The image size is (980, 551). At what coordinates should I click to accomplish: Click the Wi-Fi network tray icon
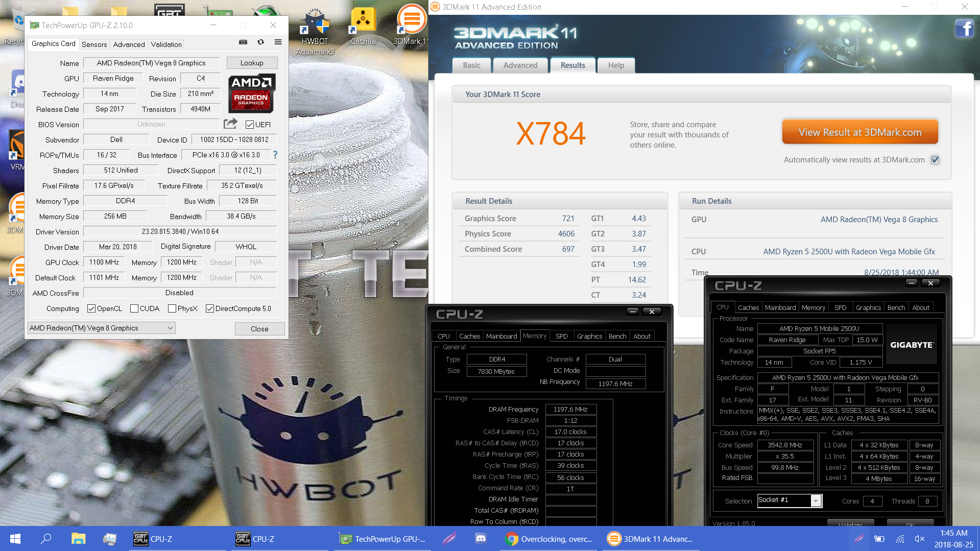[900, 539]
